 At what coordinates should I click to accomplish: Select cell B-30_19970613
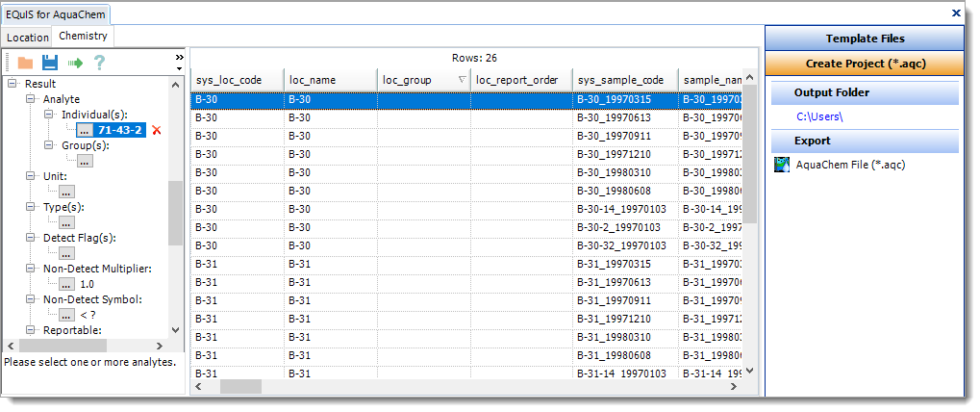pos(625,117)
